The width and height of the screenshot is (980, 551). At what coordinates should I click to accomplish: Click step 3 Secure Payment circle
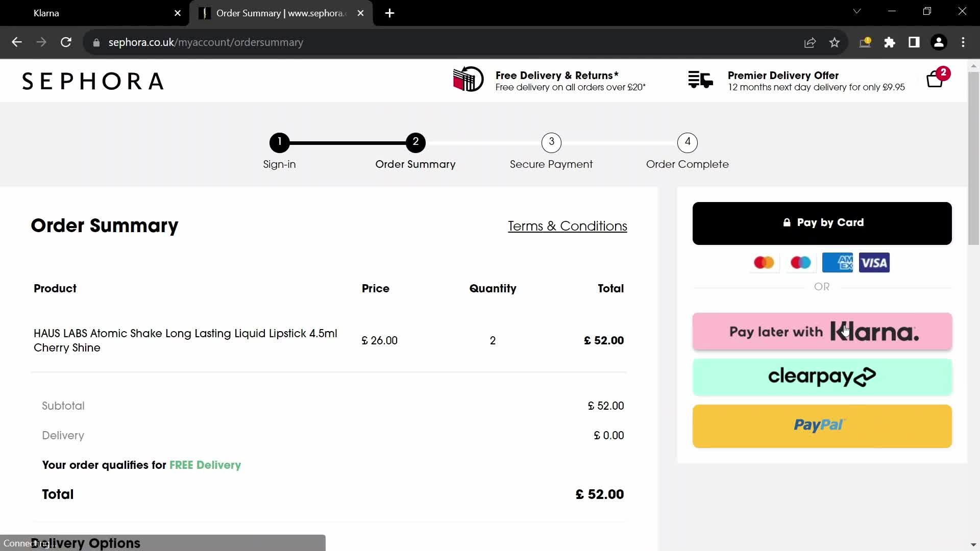pos(551,142)
